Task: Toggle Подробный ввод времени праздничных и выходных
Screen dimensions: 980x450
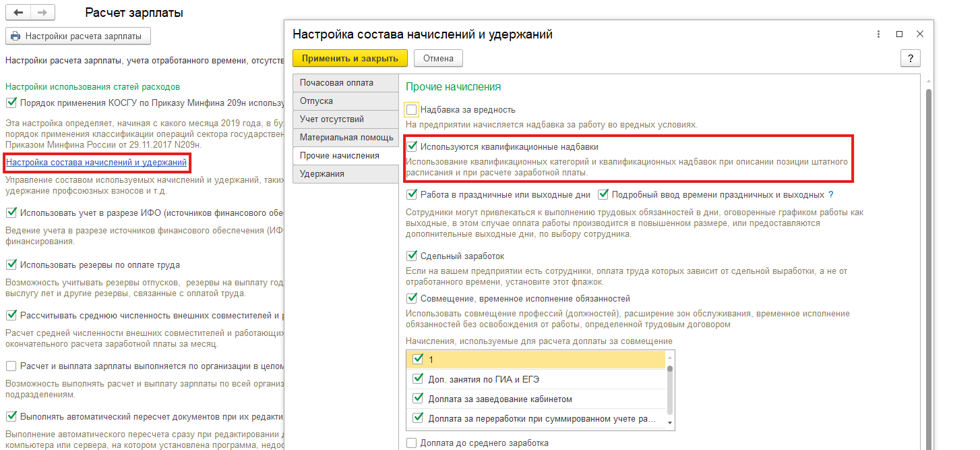Action: 603,194
